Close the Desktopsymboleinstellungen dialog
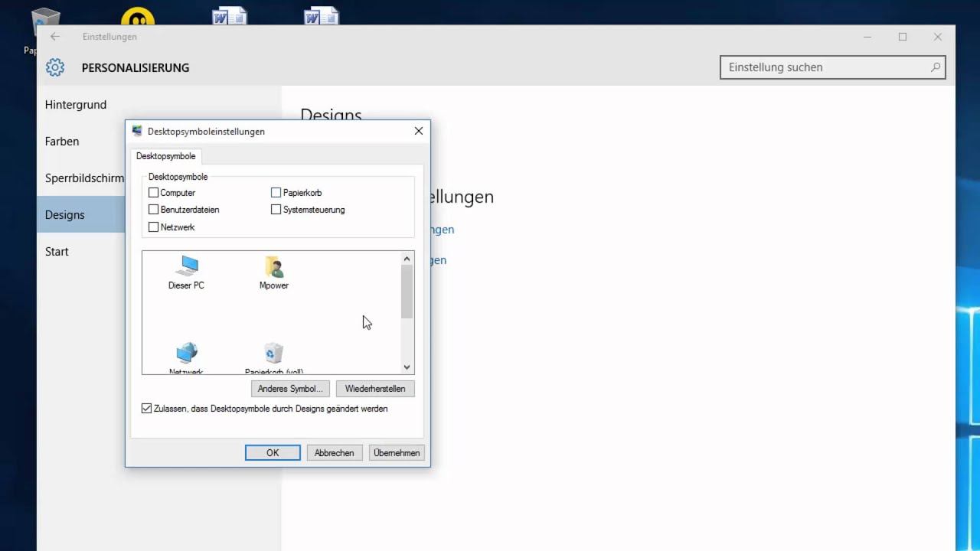The height and width of the screenshot is (551, 980). tap(419, 131)
